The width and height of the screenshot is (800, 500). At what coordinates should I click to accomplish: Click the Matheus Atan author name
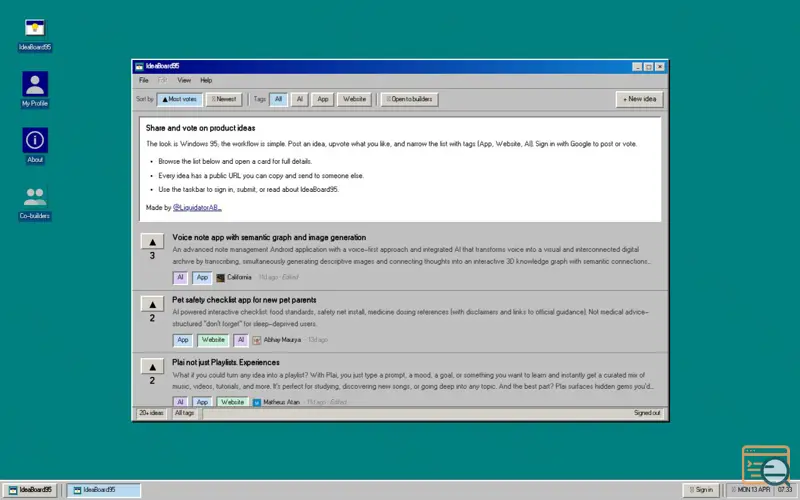281,402
